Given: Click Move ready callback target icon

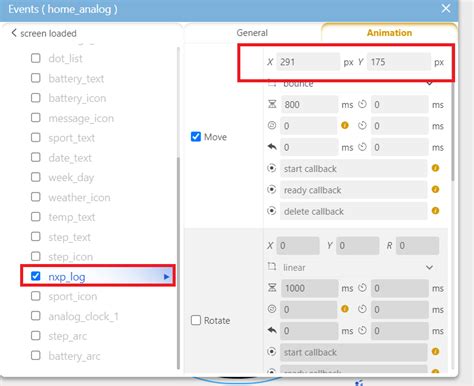Looking at the screenshot, I should [272, 190].
